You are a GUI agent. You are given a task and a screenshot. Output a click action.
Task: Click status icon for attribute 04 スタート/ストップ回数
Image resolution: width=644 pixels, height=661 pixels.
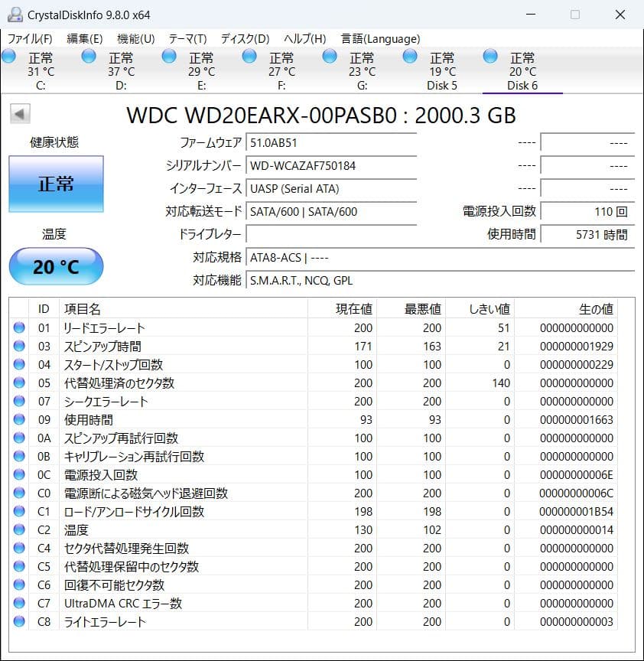tap(19, 364)
